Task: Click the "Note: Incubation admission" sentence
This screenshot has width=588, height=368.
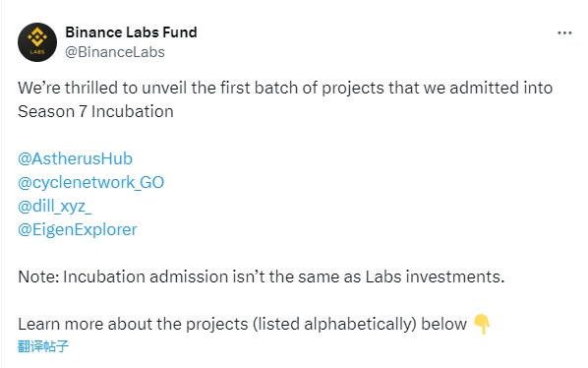Action: (261, 276)
